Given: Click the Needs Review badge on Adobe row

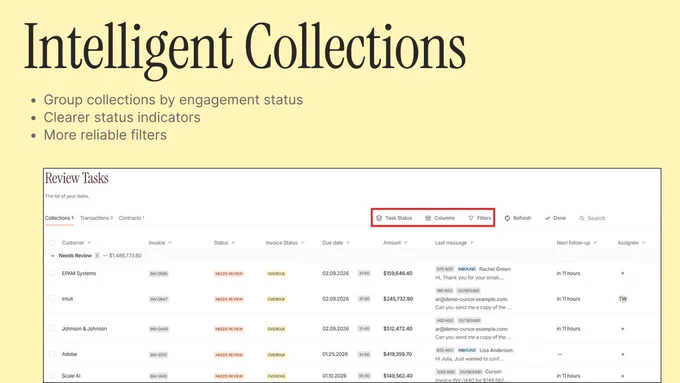Looking at the screenshot, I should coord(229,355).
